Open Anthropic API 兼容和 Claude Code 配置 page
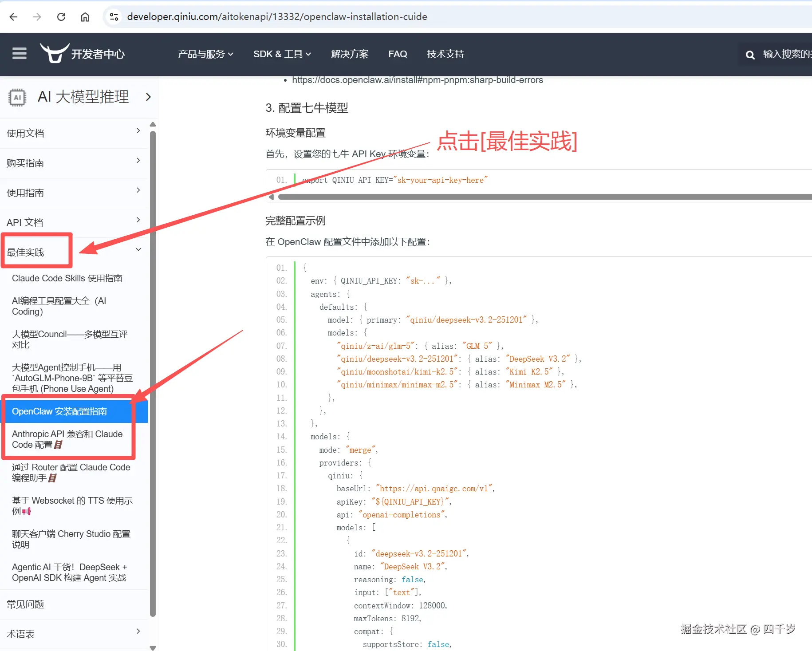Screen dimensions: 812x651 click(x=67, y=439)
